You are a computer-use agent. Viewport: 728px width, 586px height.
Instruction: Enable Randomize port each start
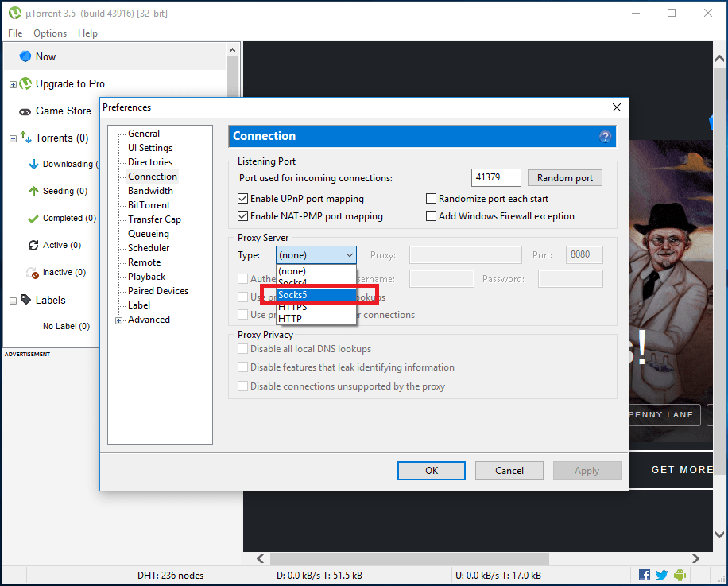pos(431,199)
